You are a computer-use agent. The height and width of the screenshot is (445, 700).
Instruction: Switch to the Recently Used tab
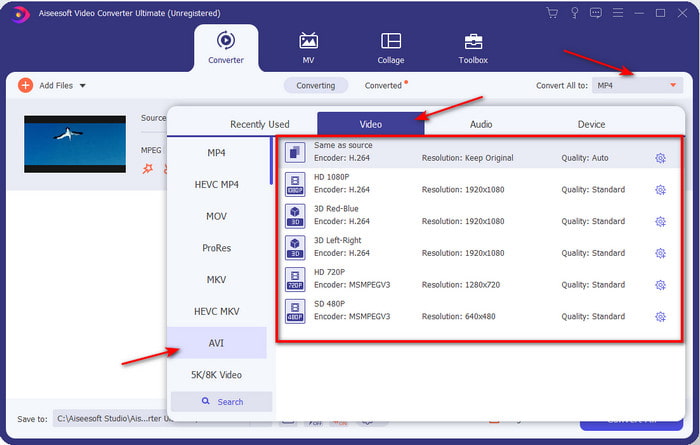(260, 125)
